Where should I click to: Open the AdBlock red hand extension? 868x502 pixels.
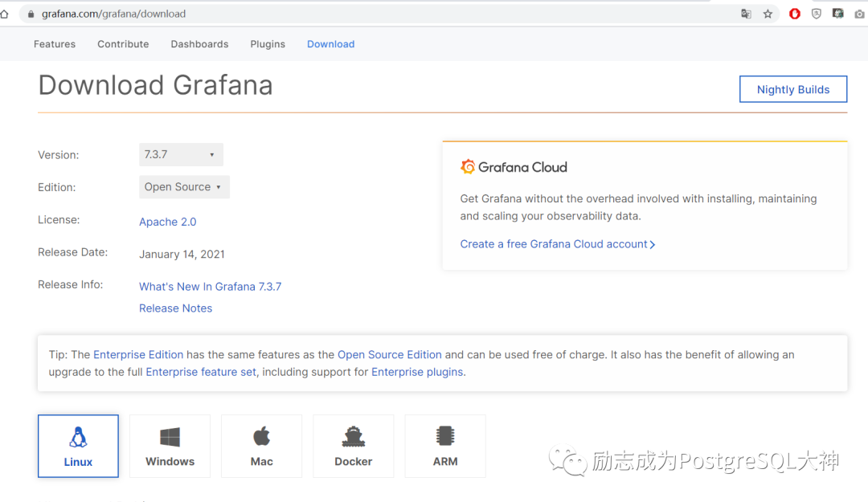[795, 14]
